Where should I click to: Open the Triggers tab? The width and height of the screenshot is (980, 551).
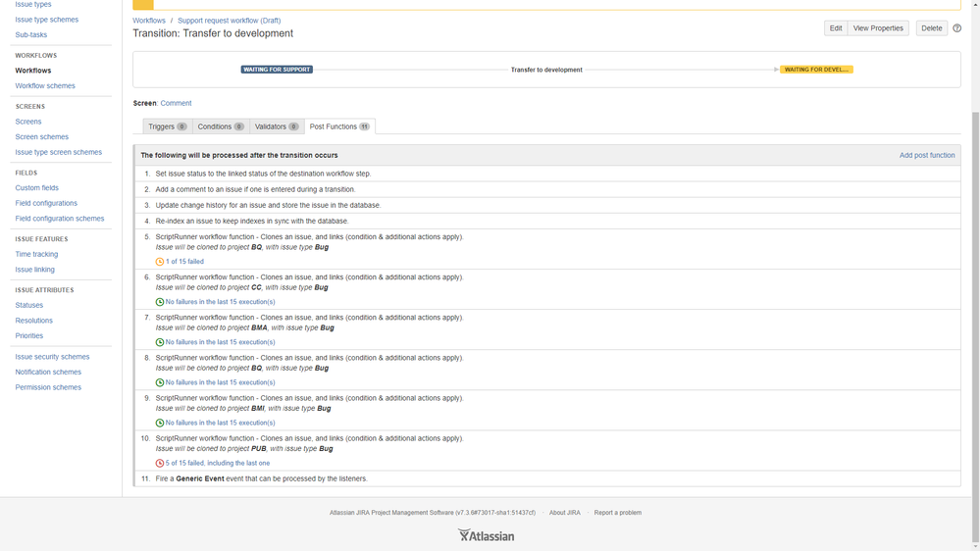coord(168,126)
